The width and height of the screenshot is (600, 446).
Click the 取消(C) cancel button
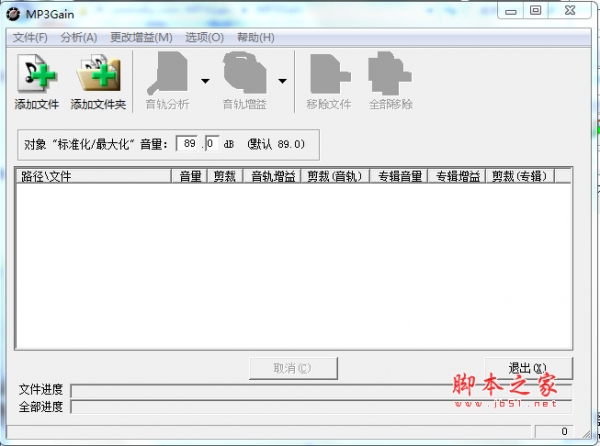293,368
